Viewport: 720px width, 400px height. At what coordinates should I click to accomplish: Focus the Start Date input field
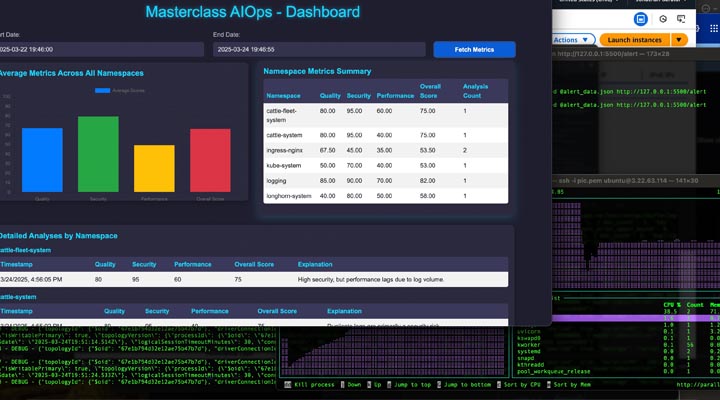click(x=101, y=50)
